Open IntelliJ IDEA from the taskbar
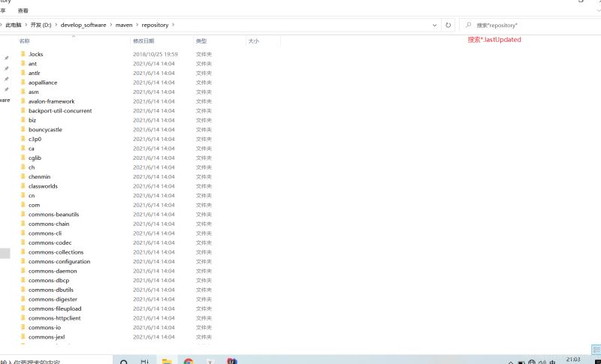Viewport: 601px width, 364px height. point(232,361)
